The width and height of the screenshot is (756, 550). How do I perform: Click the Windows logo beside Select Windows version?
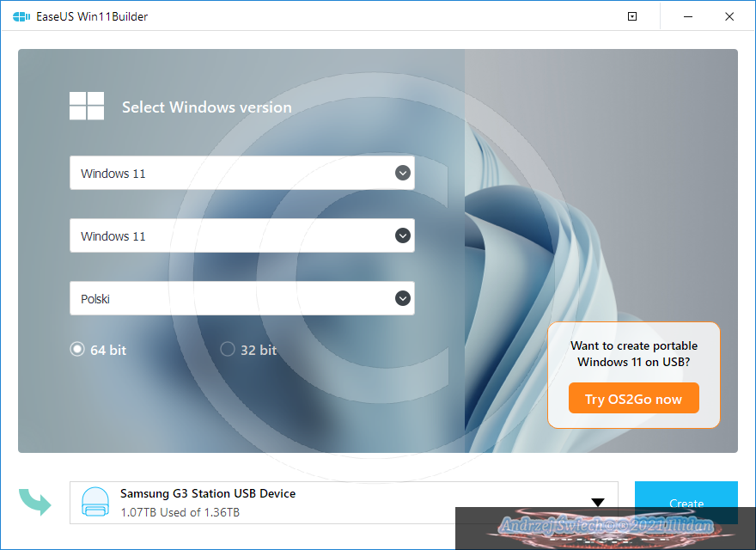click(x=87, y=106)
